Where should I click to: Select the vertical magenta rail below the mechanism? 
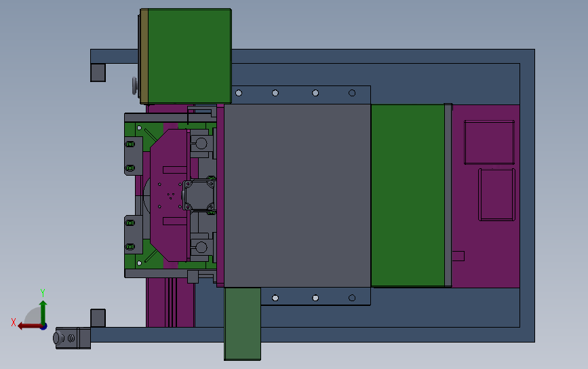(170, 303)
